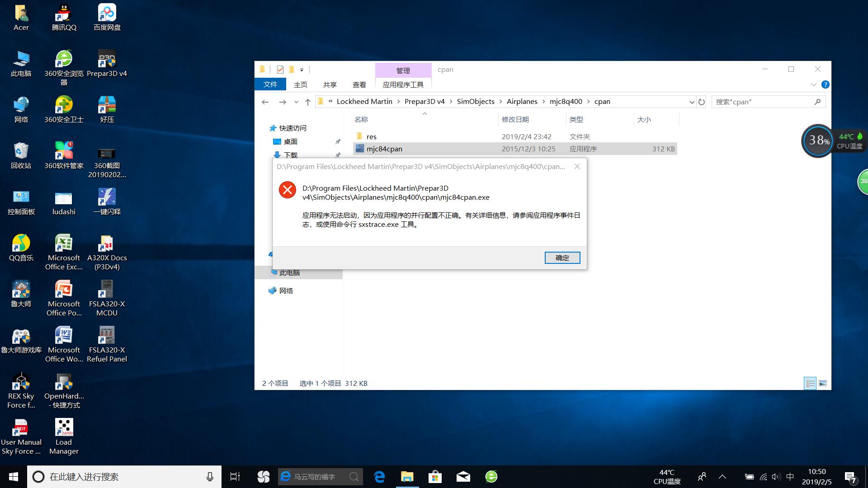This screenshot has width=868, height=488.
Task: Open Quick Access Toolbar customize dropdown
Action: [302, 70]
